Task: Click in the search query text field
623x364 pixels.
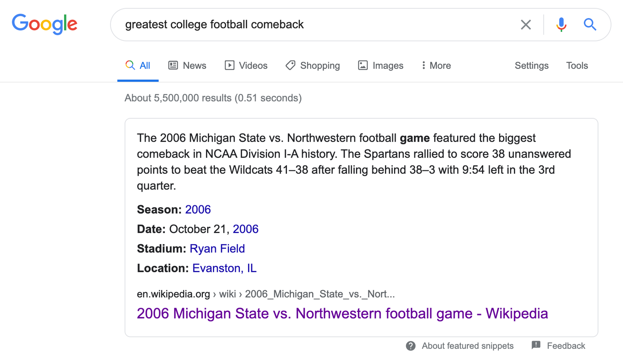Action: 311,24
